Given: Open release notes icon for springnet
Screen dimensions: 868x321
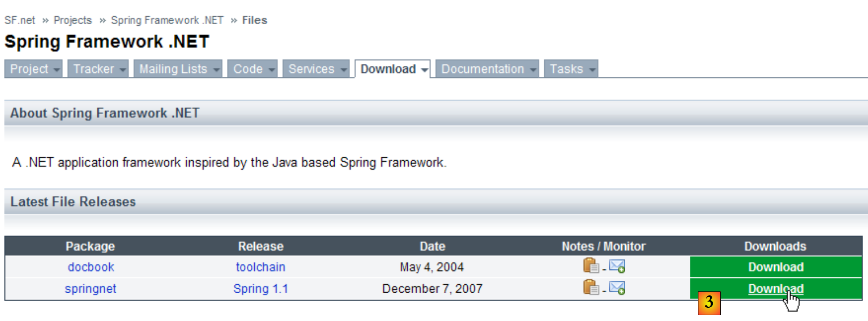Looking at the screenshot, I should [x=591, y=287].
